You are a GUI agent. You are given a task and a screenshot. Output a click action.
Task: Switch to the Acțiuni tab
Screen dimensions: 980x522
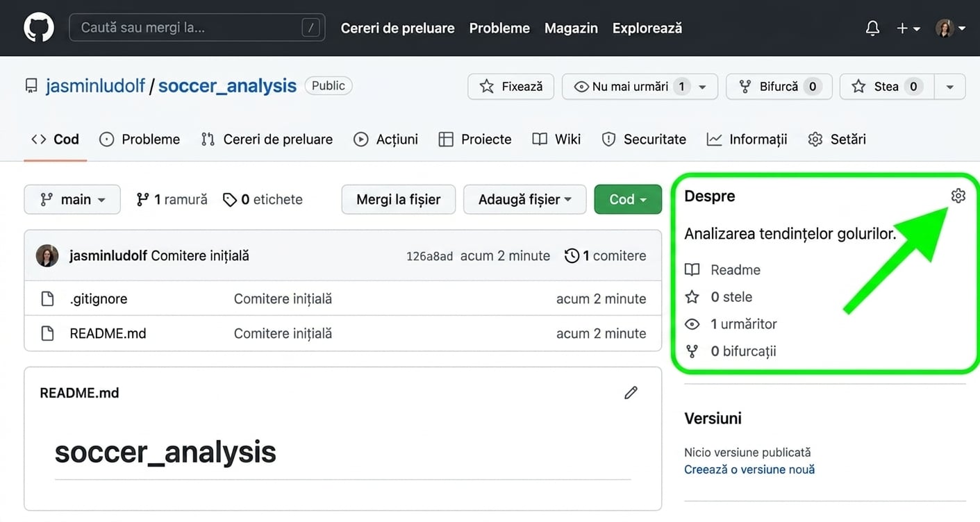(x=385, y=140)
